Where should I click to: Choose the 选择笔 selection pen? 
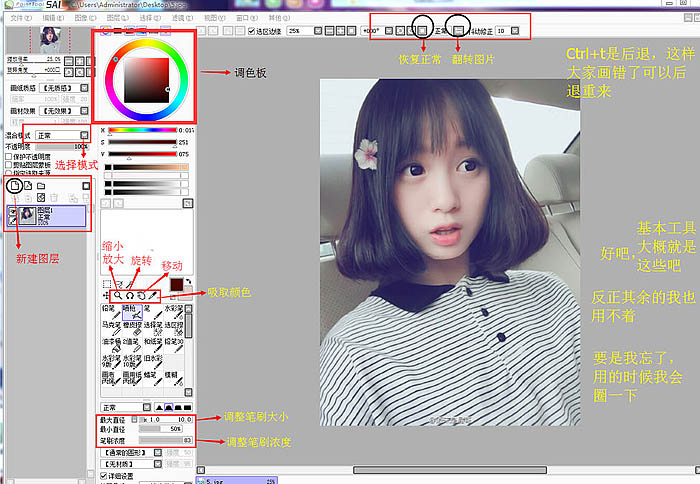pyautogui.click(x=153, y=329)
